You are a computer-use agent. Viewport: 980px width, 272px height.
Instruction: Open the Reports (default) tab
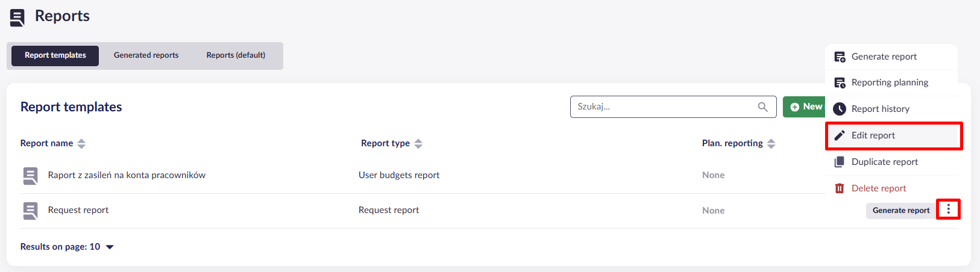pos(236,55)
